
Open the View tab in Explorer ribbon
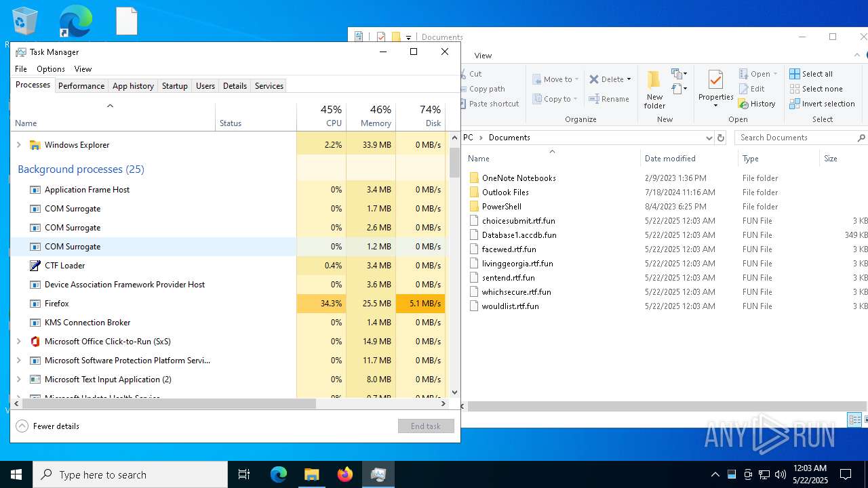[484, 56]
